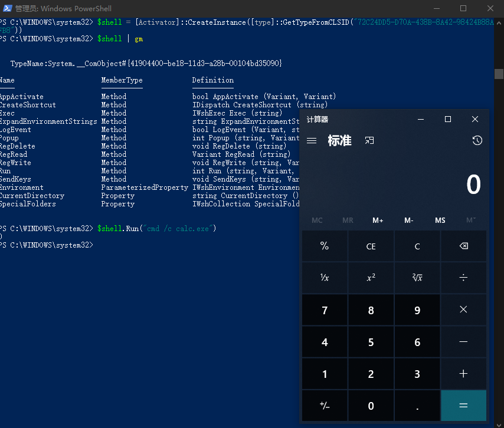Click PowerShell scrollbar down arrow
Viewport: 504px width, 428px height.
point(499,425)
